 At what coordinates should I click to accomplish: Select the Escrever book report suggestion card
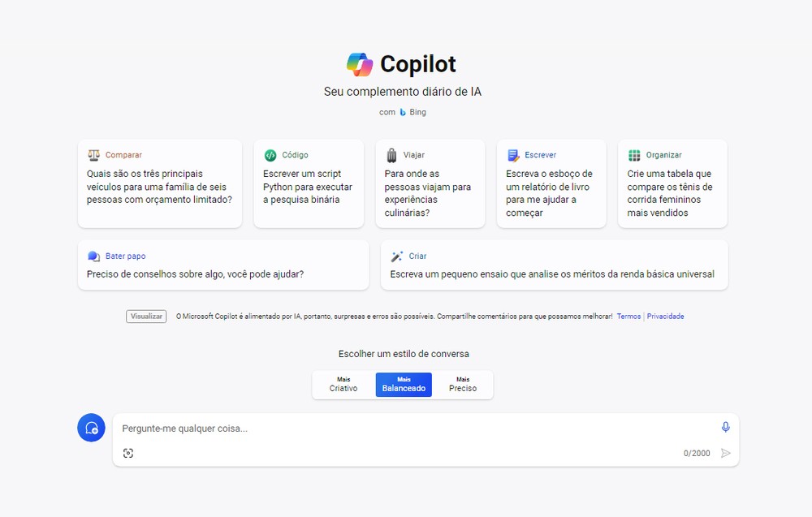click(x=551, y=184)
